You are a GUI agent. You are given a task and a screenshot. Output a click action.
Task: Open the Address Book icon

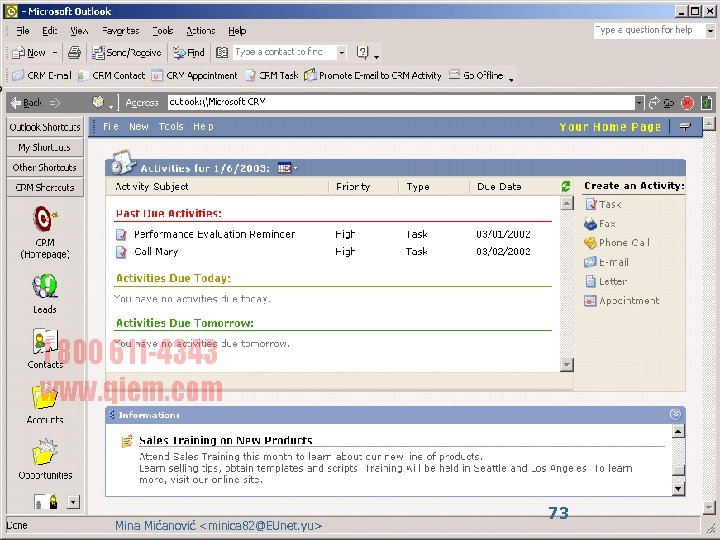coord(222,53)
